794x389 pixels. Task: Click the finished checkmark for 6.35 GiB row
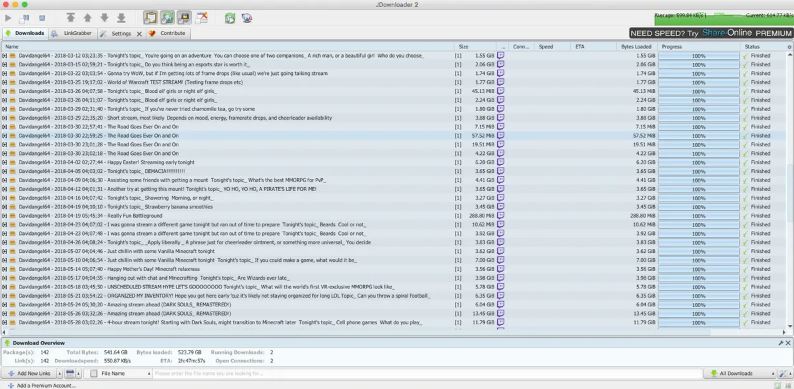pyautogui.click(x=745, y=296)
